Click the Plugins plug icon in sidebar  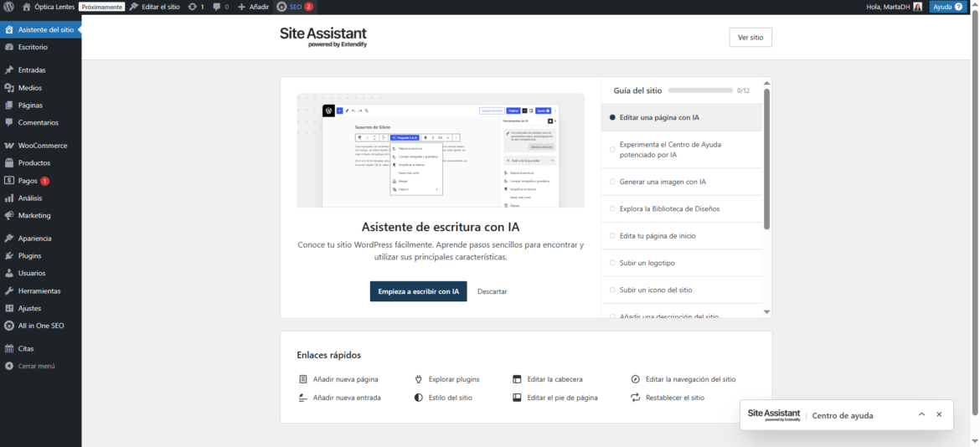tap(9, 256)
